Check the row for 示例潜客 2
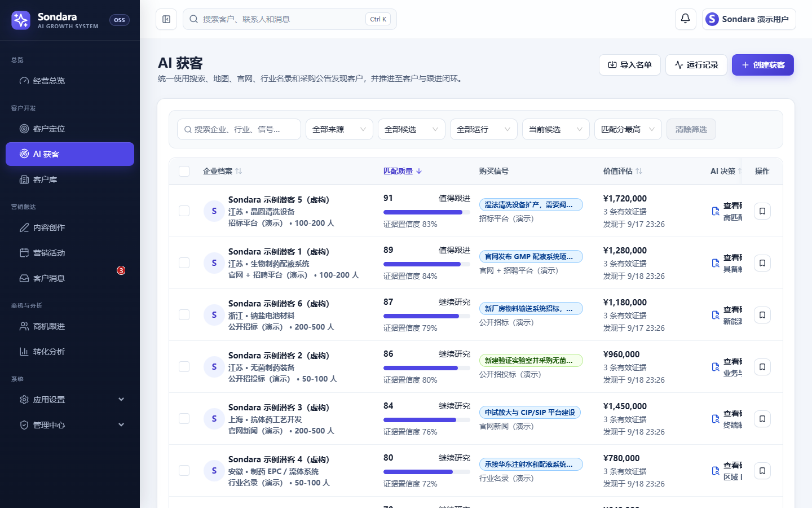The width and height of the screenshot is (812, 508). 184,366
